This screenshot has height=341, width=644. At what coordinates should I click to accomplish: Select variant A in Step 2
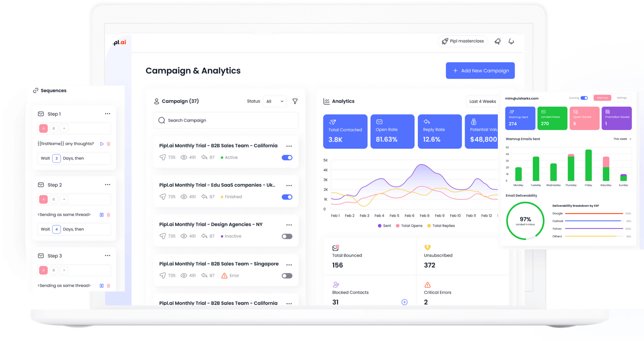pyautogui.click(x=43, y=199)
